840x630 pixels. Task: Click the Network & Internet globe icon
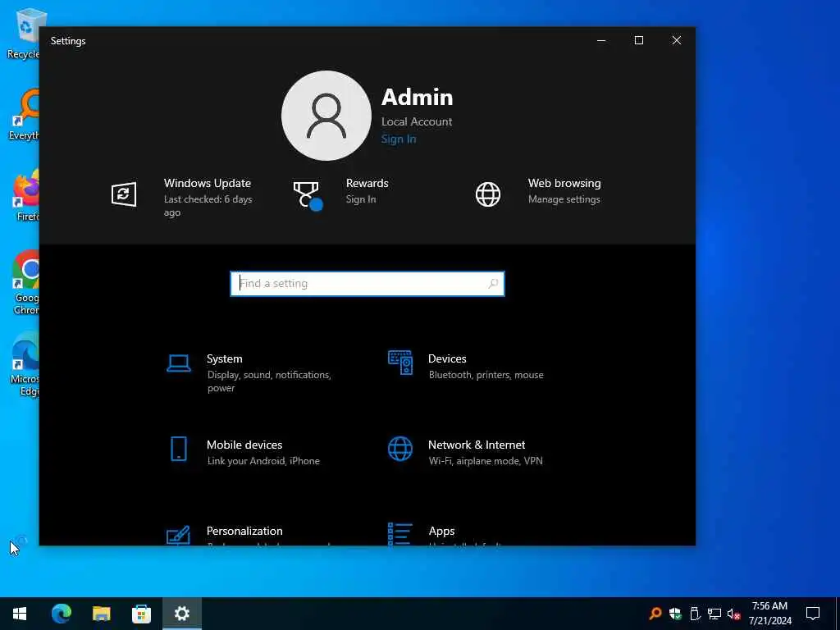(400, 449)
